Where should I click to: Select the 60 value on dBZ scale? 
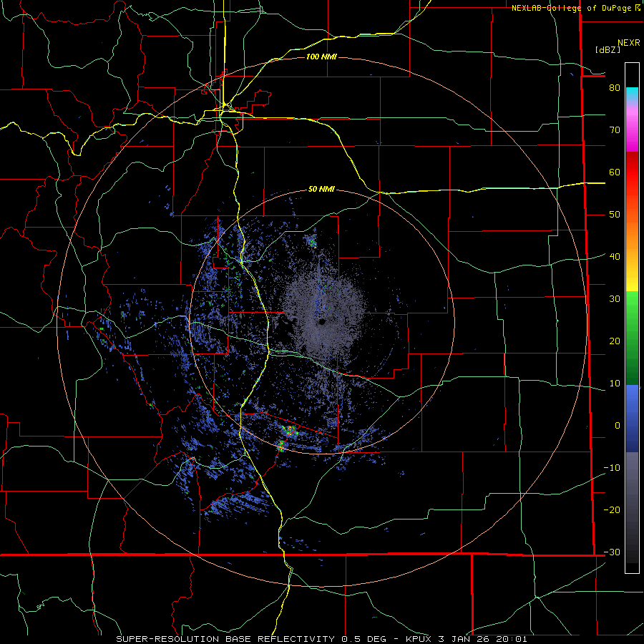coord(615,172)
